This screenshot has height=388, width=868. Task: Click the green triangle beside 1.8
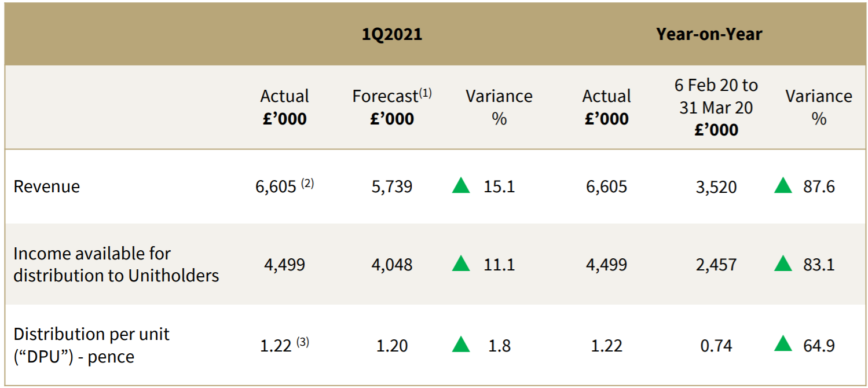coord(461,345)
